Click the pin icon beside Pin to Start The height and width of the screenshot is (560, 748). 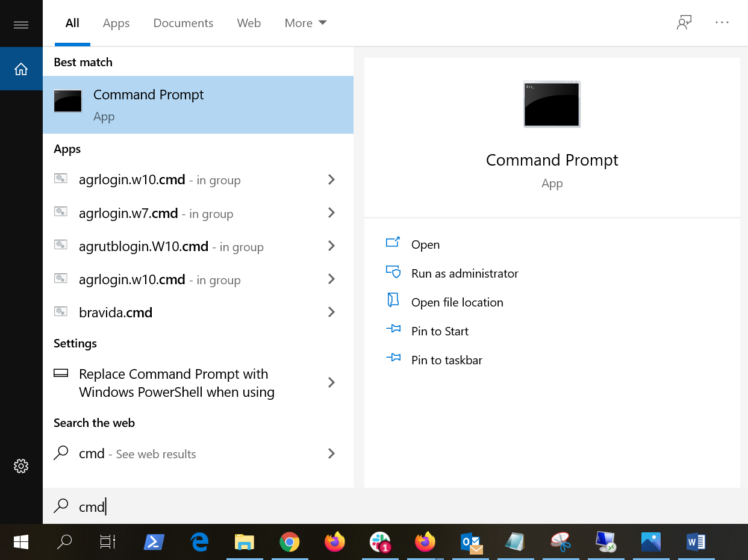coord(393,330)
